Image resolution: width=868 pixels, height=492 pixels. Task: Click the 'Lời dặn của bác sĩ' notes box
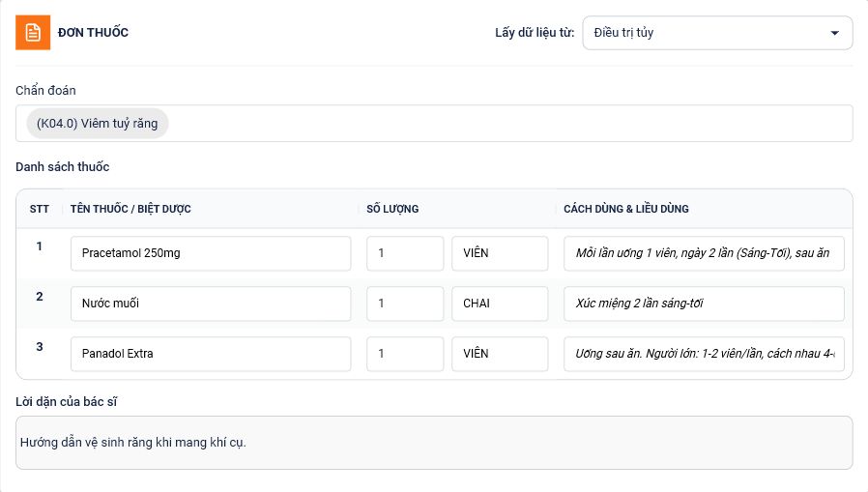coord(434,443)
